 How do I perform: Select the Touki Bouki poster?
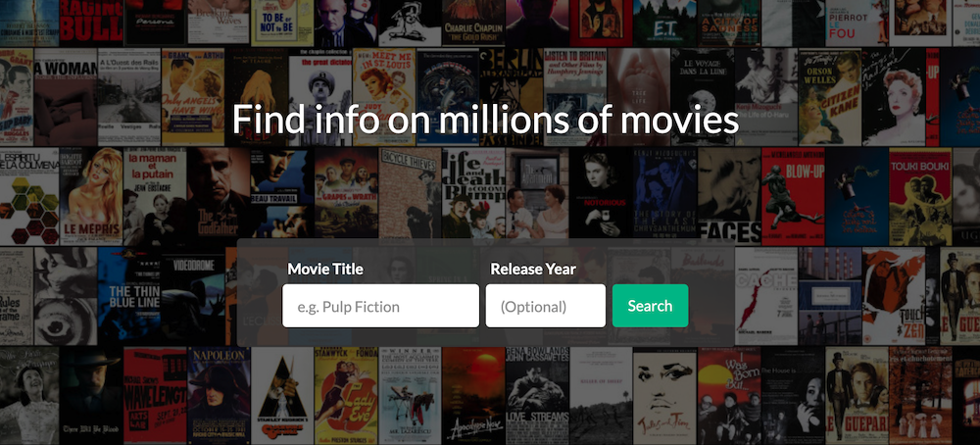pos(920,197)
